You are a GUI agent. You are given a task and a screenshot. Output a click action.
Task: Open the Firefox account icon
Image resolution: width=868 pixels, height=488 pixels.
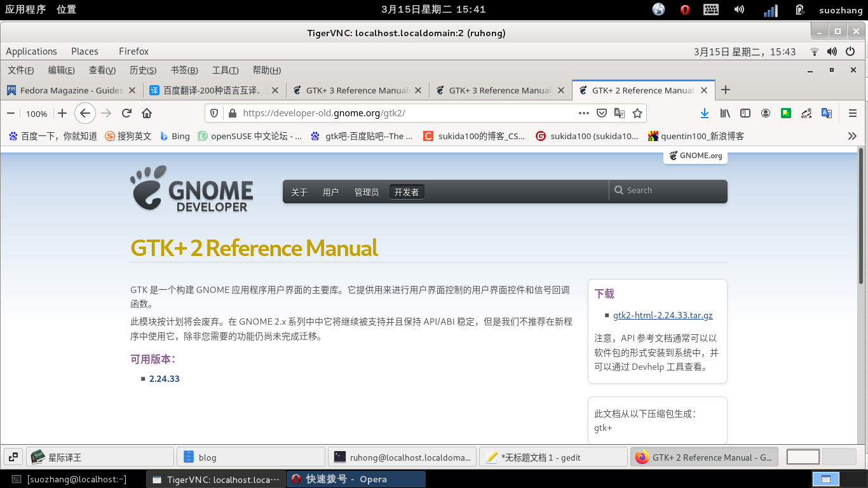click(766, 113)
